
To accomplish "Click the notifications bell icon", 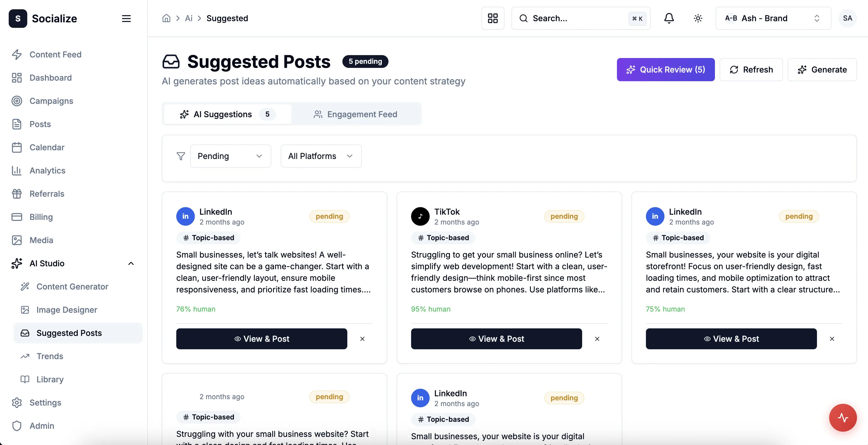I will pyautogui.click(x=669, y=18).
